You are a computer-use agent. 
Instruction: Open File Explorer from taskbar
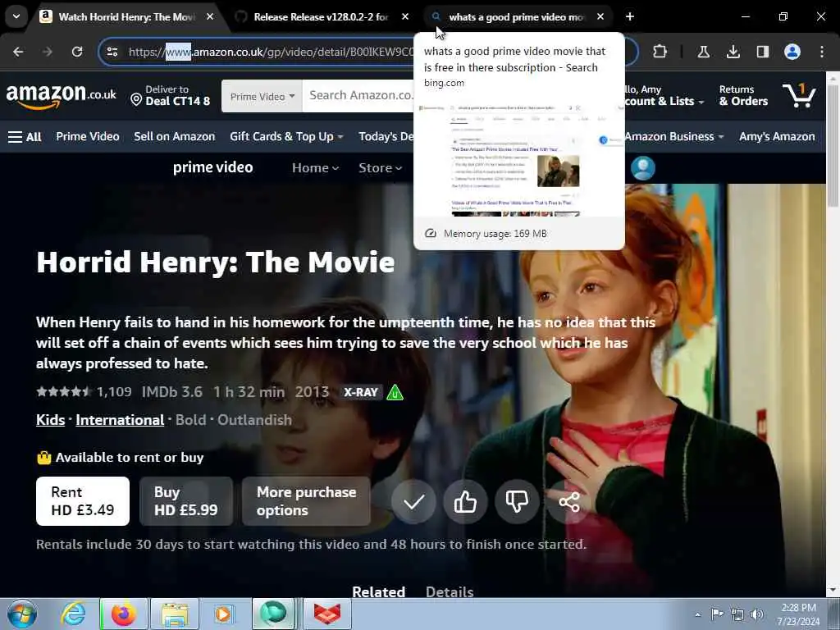tap(175, 614)
